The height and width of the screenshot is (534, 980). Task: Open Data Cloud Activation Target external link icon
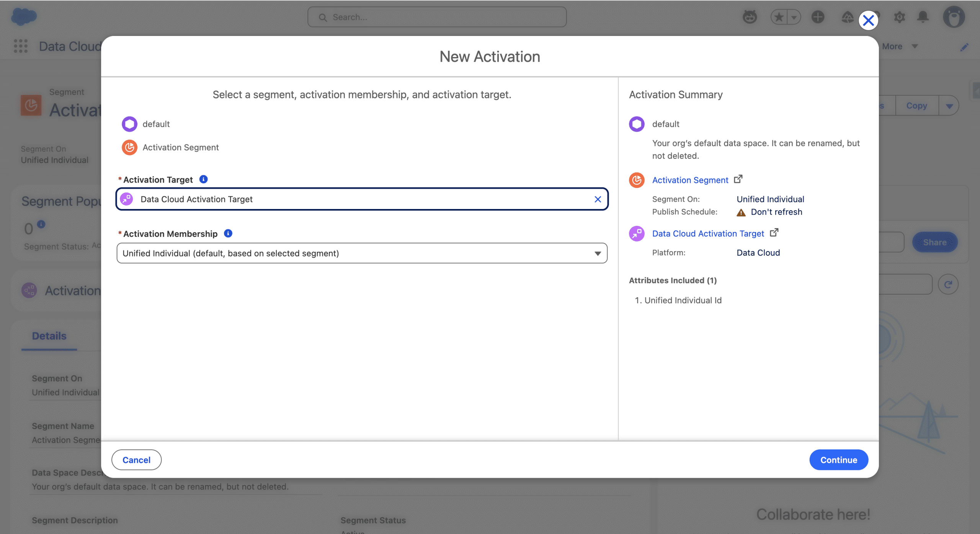point(774,233)
